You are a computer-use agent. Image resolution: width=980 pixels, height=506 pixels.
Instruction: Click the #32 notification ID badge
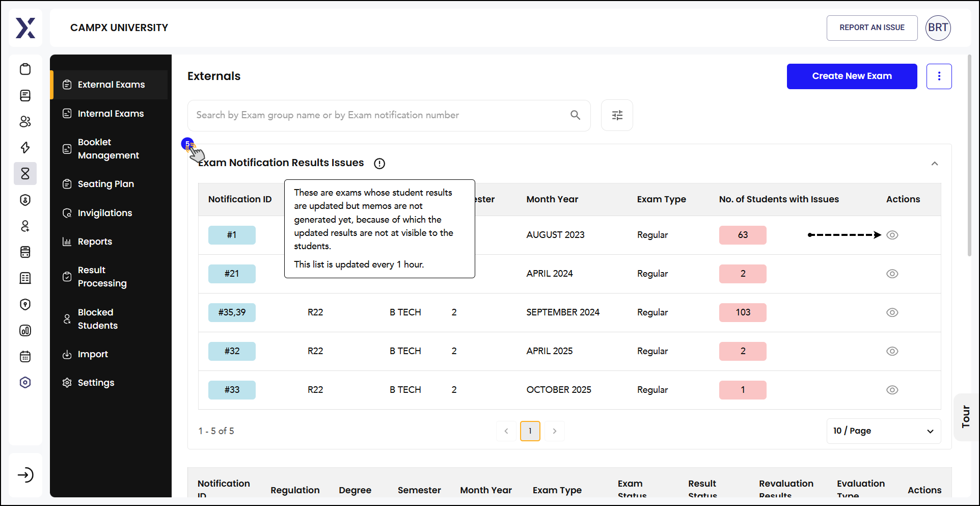[x=232, y=351]
